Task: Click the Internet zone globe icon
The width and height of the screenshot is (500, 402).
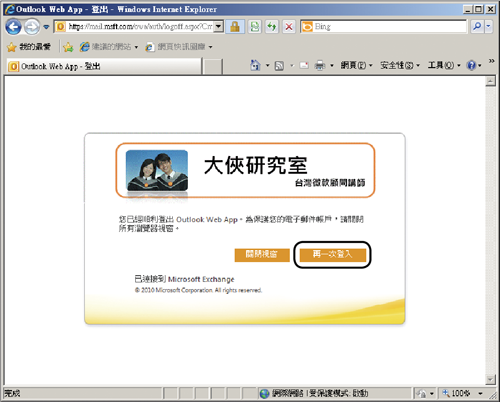Action: 265,394
